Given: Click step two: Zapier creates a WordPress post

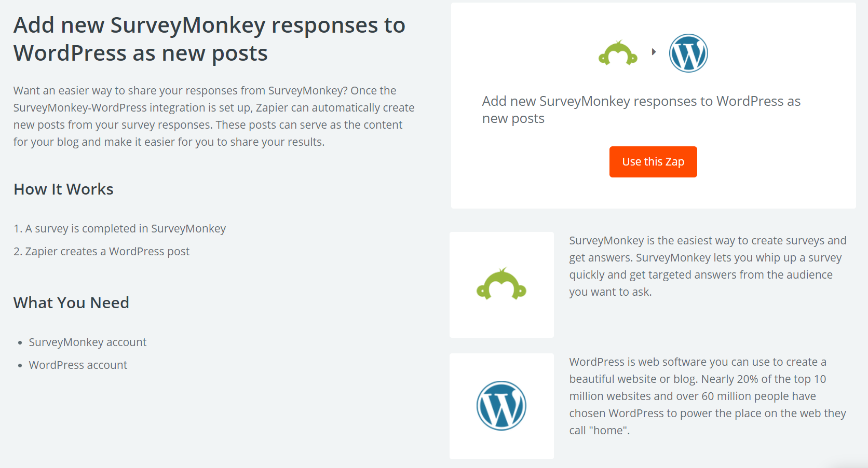Looking at the screenshot, I should pyautogui.click(x=102, y=251).
